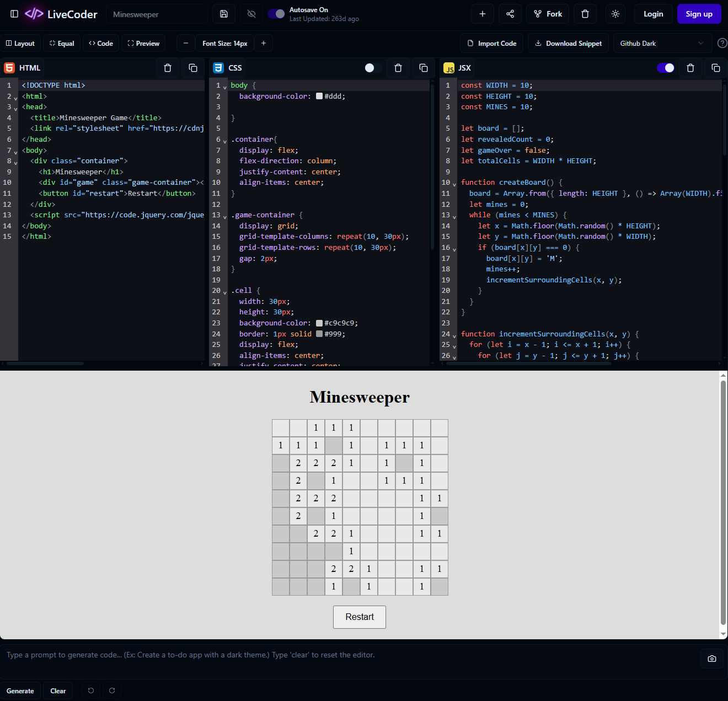The image size is (728, 701).
Task: Switch to Code view
Action: (x=101, y=43)
